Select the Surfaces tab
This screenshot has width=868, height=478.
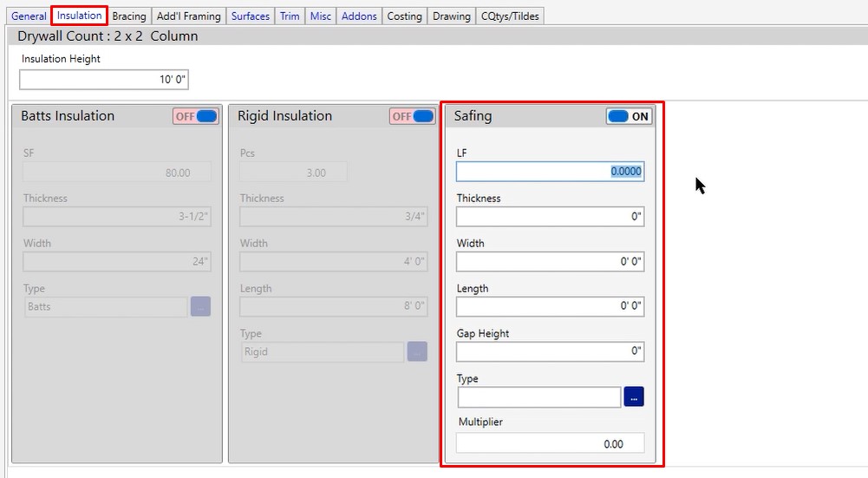coord(251,16)
